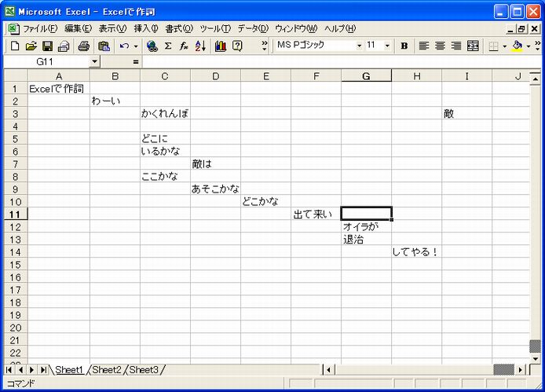
Task: Select cell containing かくれんぼ
Action: click(165, 113)
